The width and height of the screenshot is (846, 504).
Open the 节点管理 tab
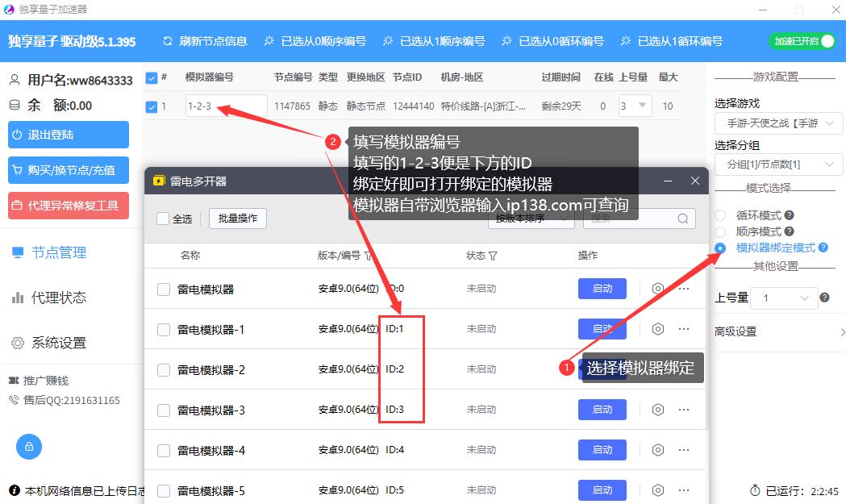(50, 252)
